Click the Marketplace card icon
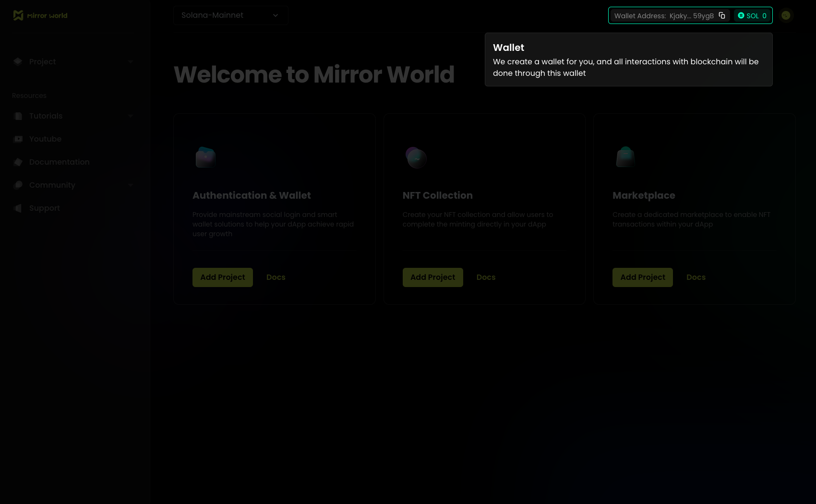Viewport: 816px width, 504px height. tap(625, 157)
